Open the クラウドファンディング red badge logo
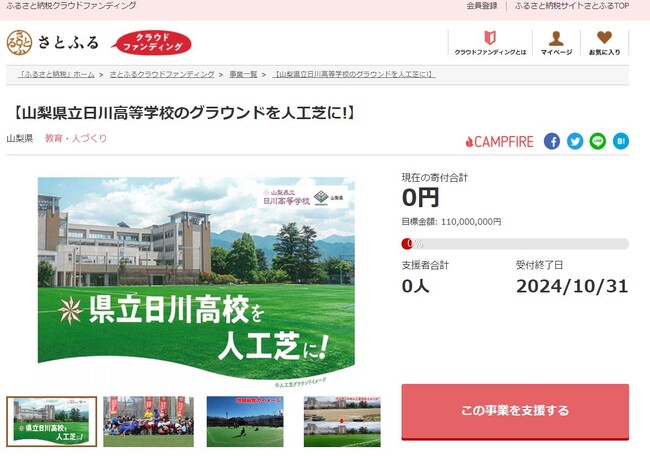The width and height of the screenshot is (650, 456). [152, 43]
